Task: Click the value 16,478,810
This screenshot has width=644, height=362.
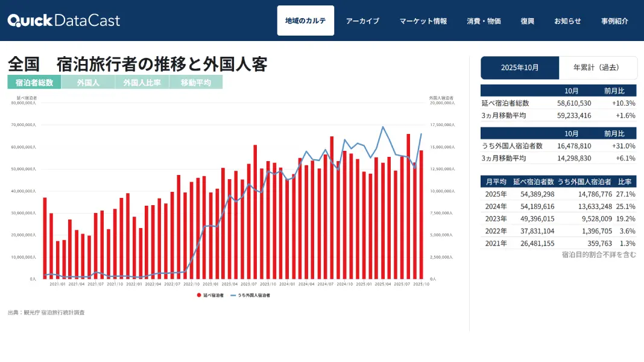Action: 574,146
